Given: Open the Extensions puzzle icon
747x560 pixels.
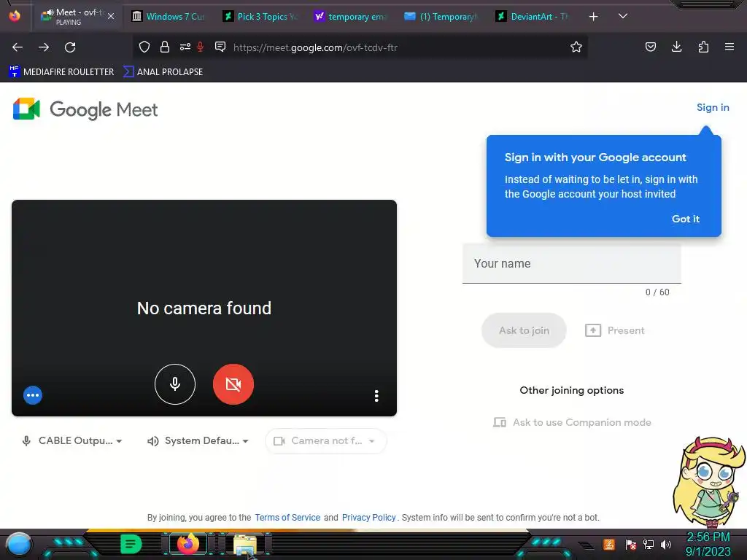Looking at the screenshot, I should click(x=703, y=47).
